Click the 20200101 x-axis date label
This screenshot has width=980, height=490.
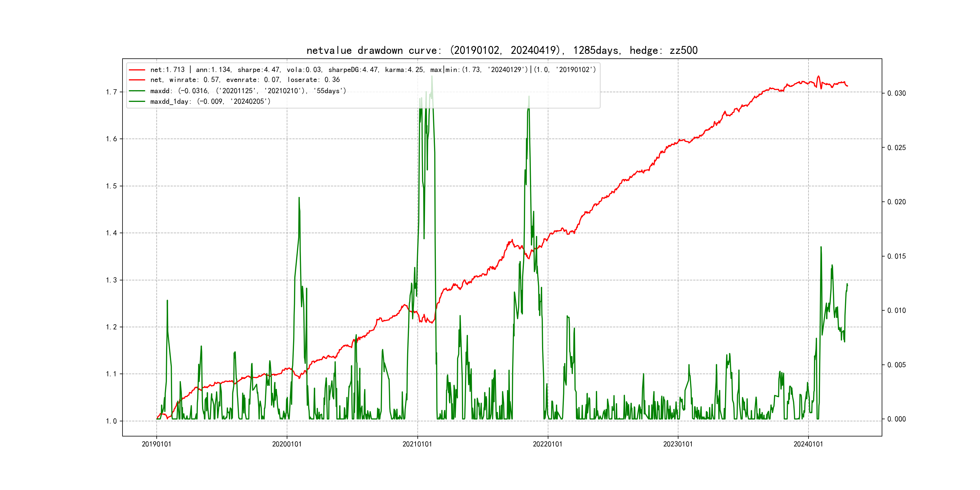[287, 444]
